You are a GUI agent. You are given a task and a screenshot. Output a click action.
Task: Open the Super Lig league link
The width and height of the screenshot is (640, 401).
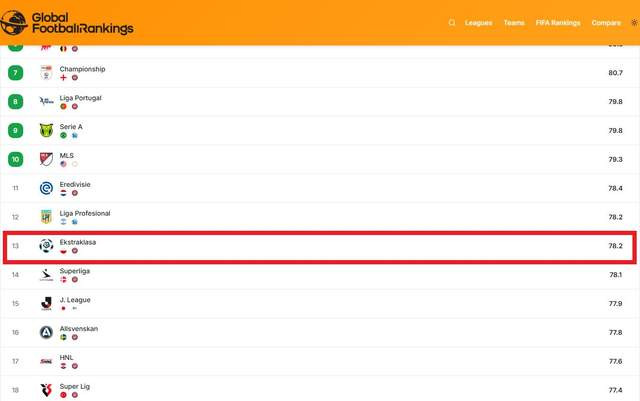(75, 386)
